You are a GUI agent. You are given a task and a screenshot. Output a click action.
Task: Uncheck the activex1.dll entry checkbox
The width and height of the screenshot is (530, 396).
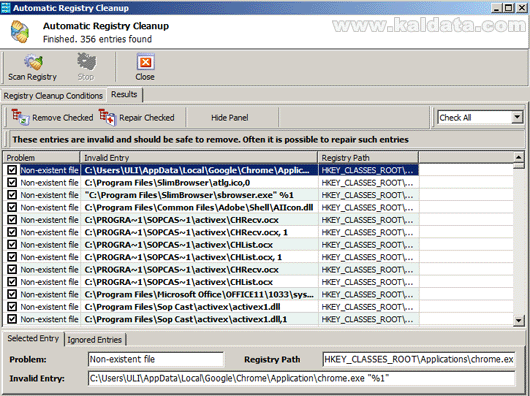click(12, 306)
